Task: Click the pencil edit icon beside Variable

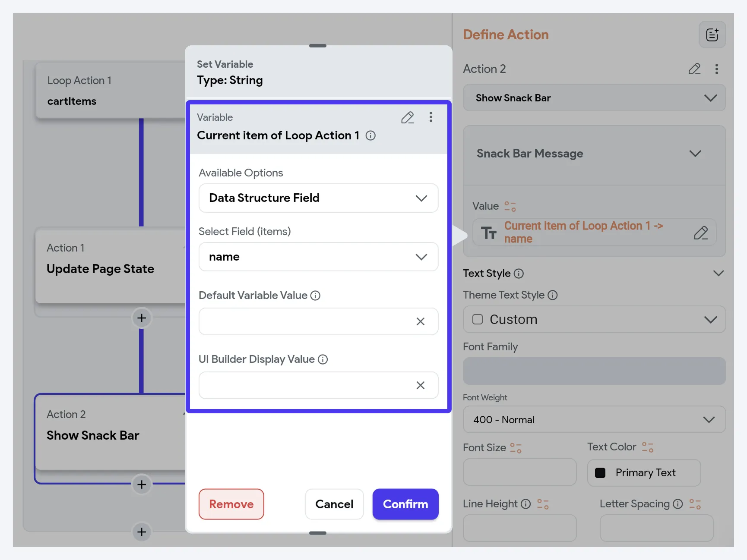Action: click(408, 117)
